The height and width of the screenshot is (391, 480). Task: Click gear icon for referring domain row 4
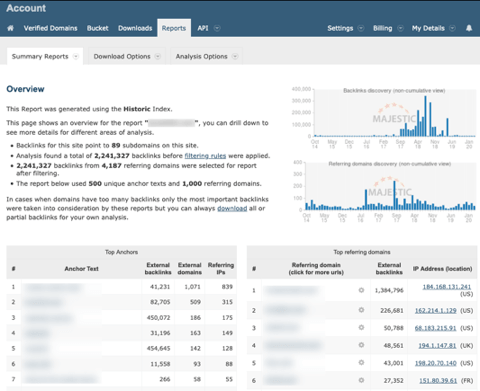point(361,345)
